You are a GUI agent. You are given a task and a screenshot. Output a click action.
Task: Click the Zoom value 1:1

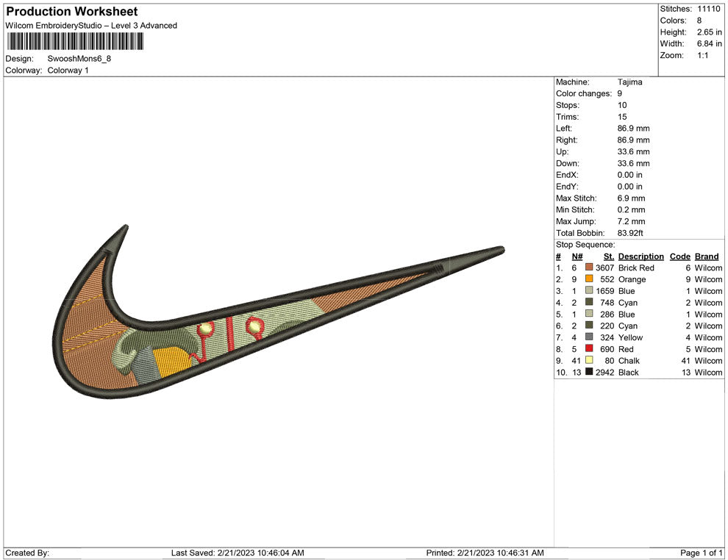(702, 55)
